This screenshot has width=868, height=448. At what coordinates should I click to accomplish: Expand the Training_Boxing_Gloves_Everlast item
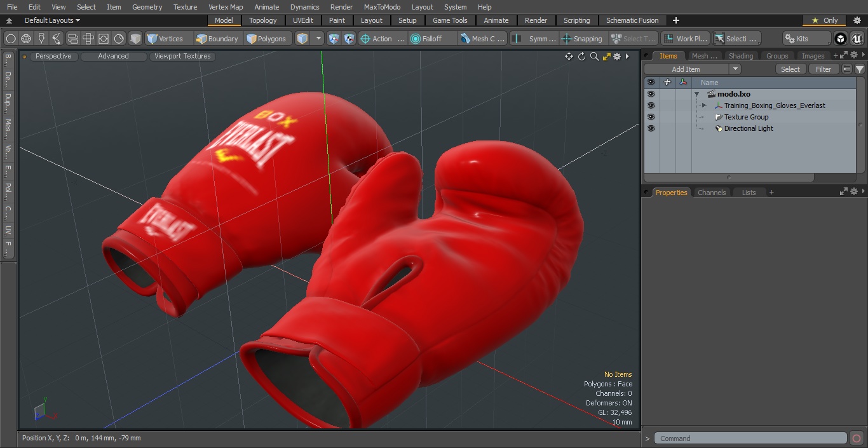click(x=704, y=105)
